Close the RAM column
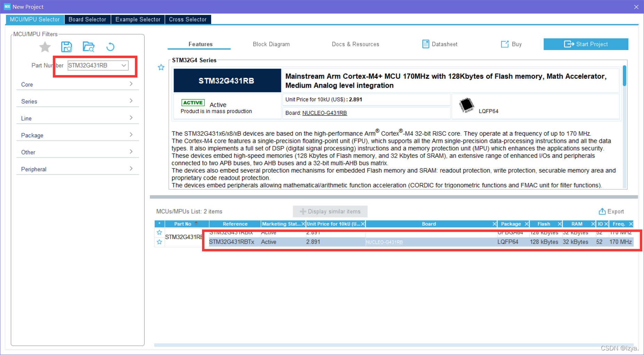This screenshot has height=355, width=644. (x=593, y=224)
